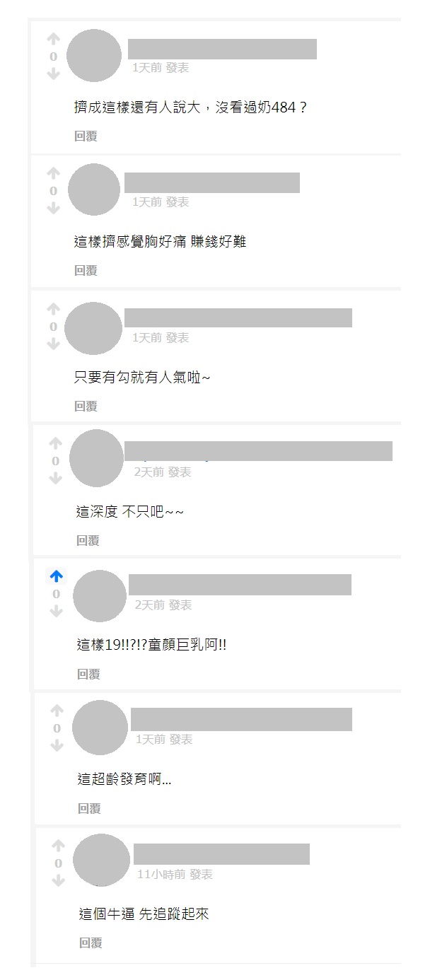Reply to 只要有勾就有人氣啦 comment
430x980 pixels.
point(86,406)
